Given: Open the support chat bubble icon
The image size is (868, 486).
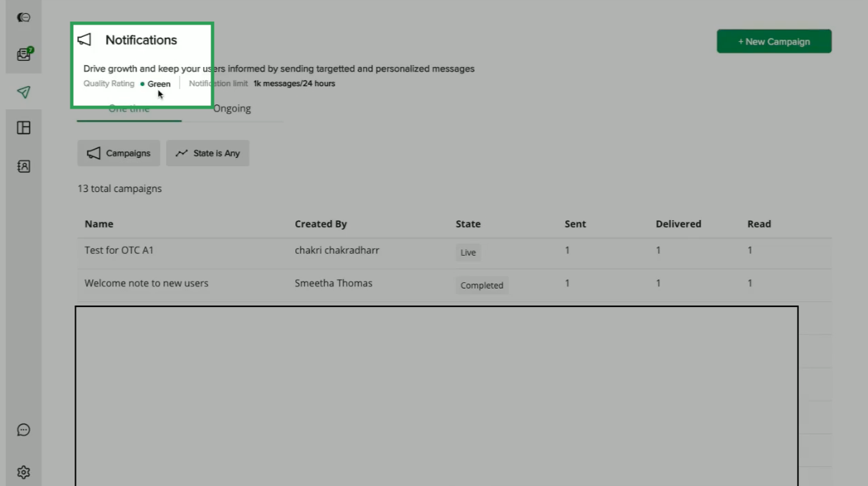Looking at the screenshot, I should coord(24,430).
